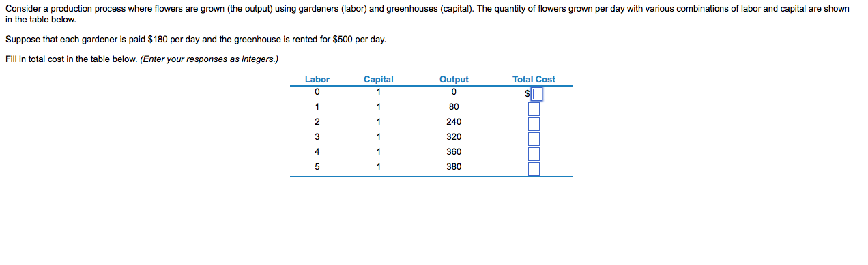The image size is (868, 265).
Task: Click the Total Cost input for output 80
Action: click(x=534, y=109)
